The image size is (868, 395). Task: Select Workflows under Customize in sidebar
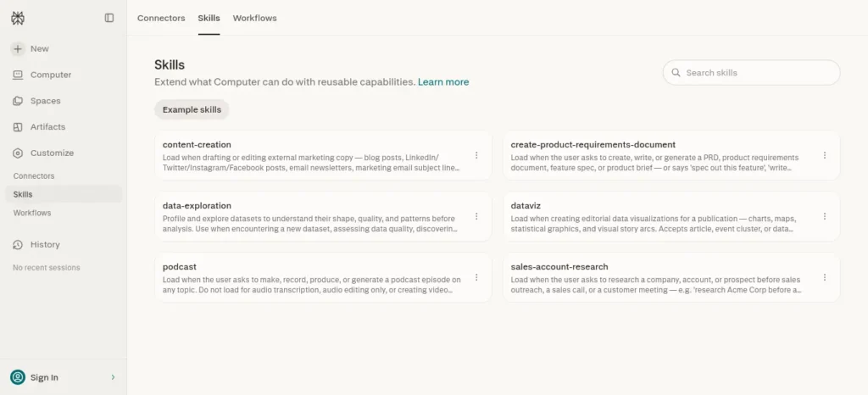coord(32,213)
